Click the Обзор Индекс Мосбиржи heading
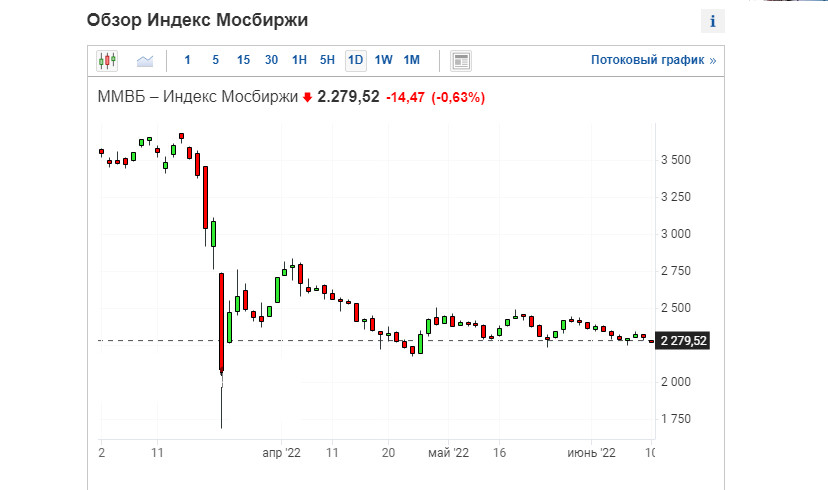828x490 pixels. [x=197, y=20]
